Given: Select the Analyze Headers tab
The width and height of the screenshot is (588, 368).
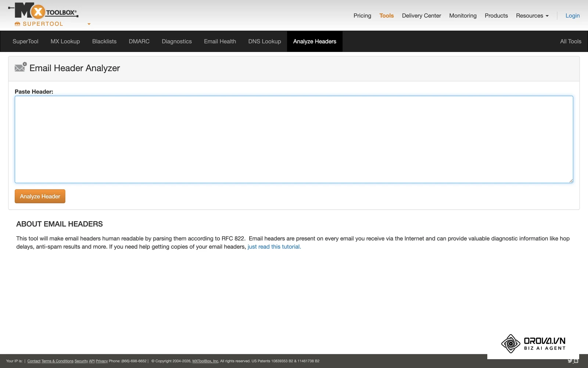Looking at the screenshot, I should [x=315, y=41].
